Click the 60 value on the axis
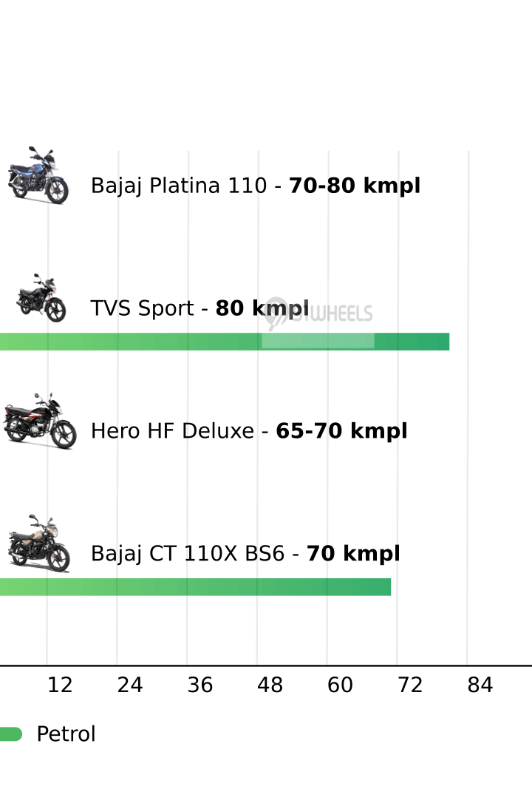This screenshot has height=806, width=532. [x=340, y=685]
